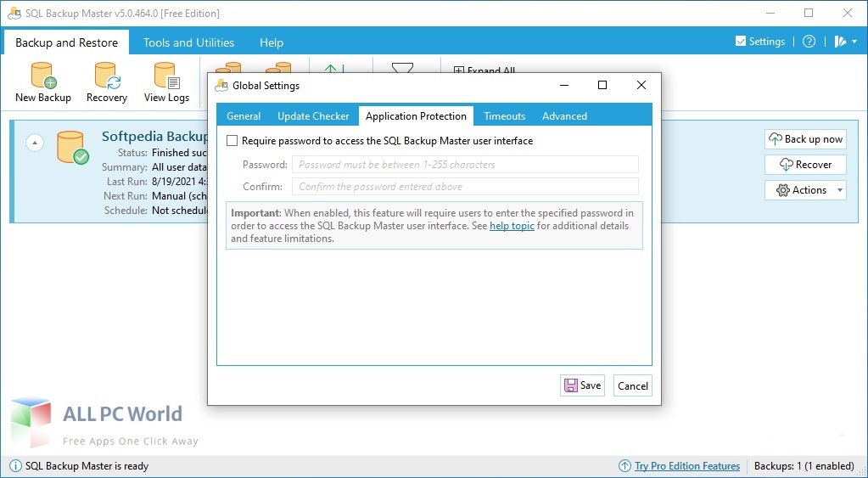Viewport: 868px width, 478px height.
Task: Open the Recovery tool
Action: [107, 77]
